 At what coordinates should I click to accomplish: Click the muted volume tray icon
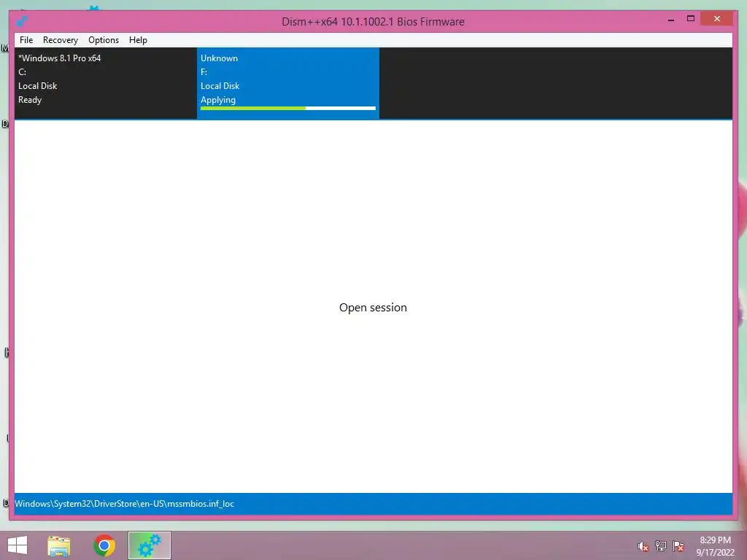(643, 546)
